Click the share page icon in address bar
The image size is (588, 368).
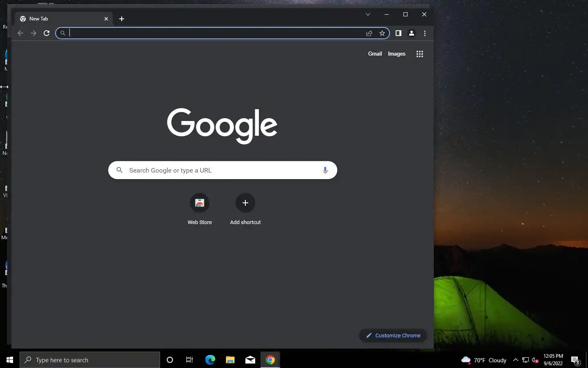click(369, 33)
